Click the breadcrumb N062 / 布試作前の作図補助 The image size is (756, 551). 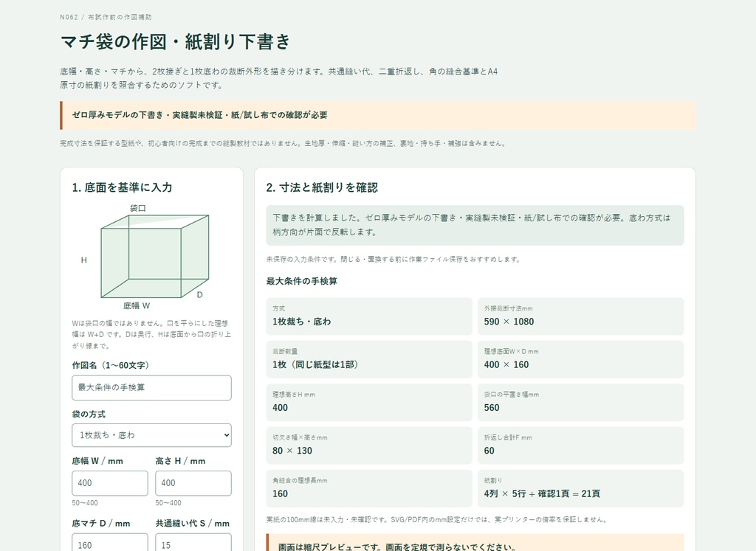pos(106,18)
